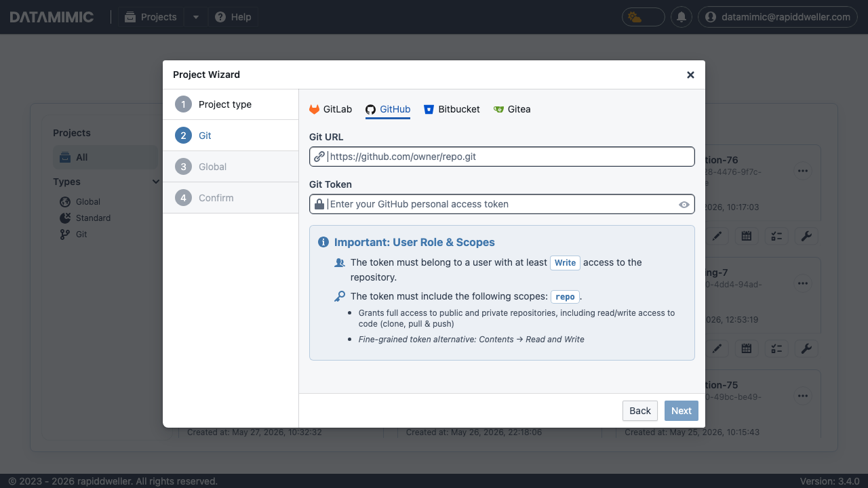Viewport: 868px width, 488px height.
Task: Go to wizard step 1 Project type
Action: click(x=231, y=104)
